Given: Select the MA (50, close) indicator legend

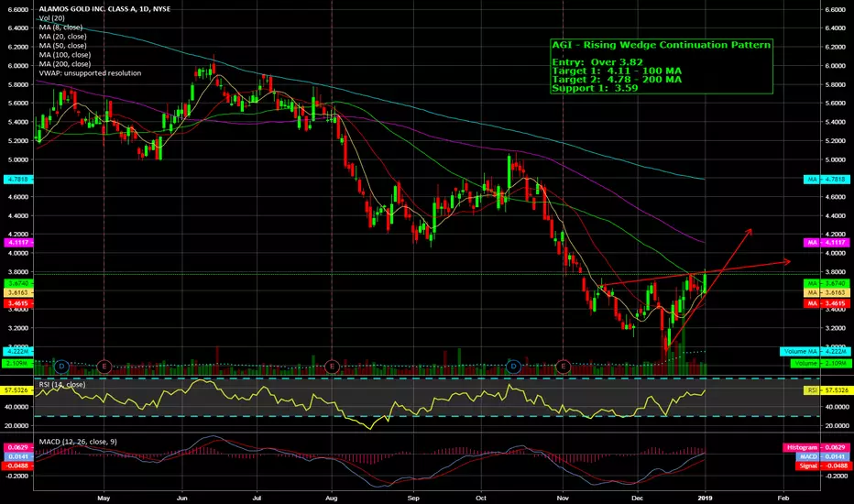Looking at the screenshot, I should (62, 46).
